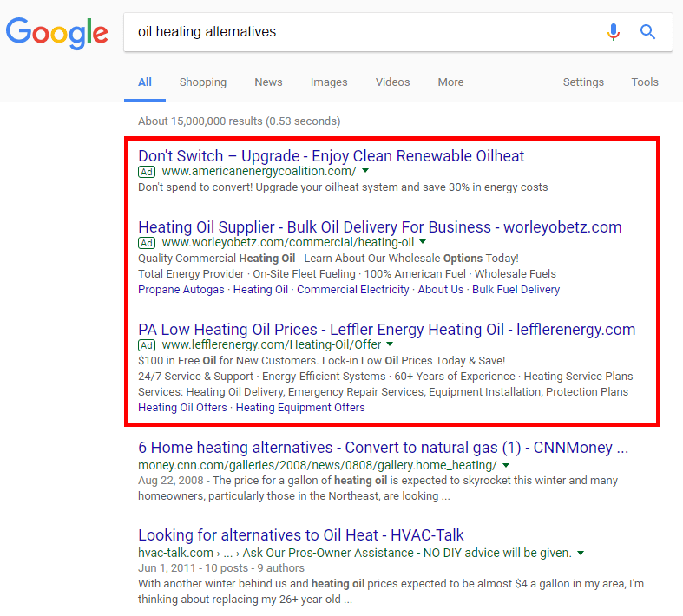Switch to the Shopping tab
Image resolution: width=683 pixels, height=616 pixels.
point(203,82)
